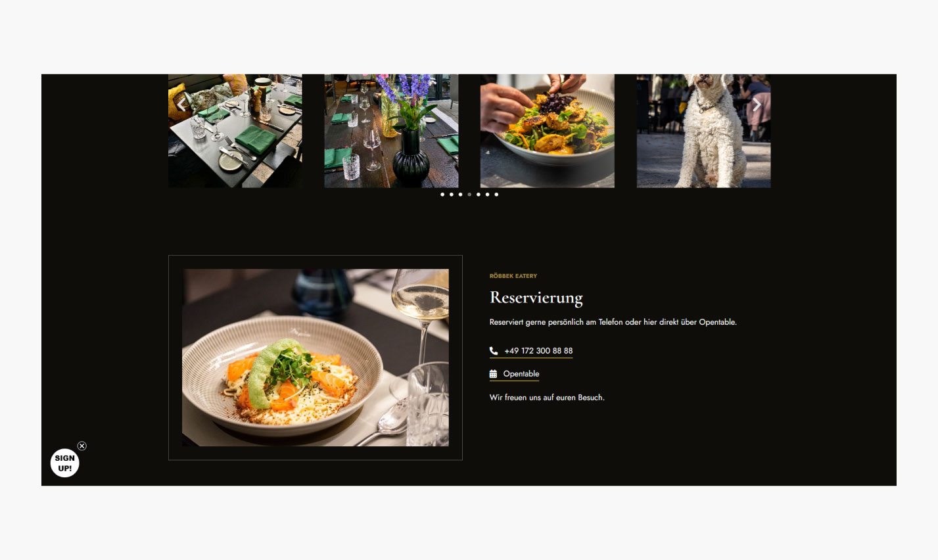The width and height of the screenshot is (938, 560).
Task: Open the white curly dog photo
Action: 703,131
